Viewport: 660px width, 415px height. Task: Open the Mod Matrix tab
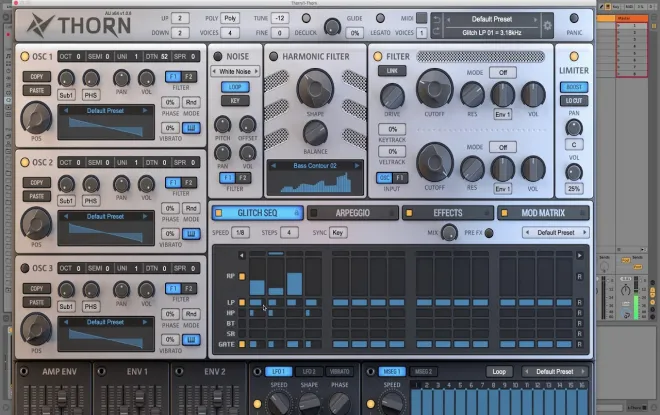543,213
